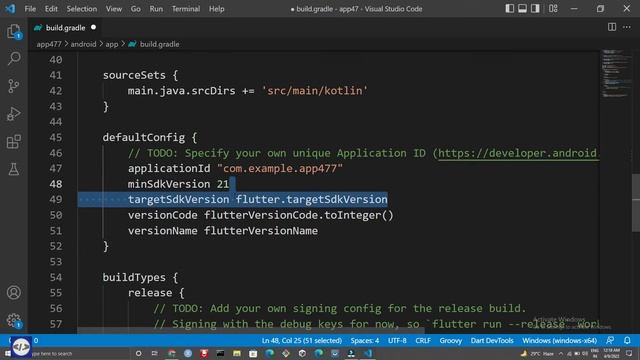Open the Run and Debug view
Image resolution: width=640 pixels, height=360 pixels.
[x=13, y=114]
